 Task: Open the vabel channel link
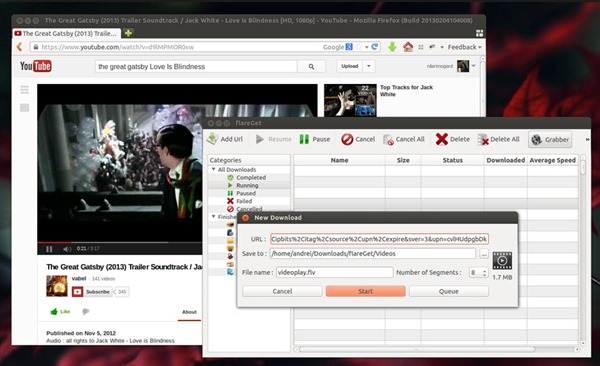[x=79, y=278]
